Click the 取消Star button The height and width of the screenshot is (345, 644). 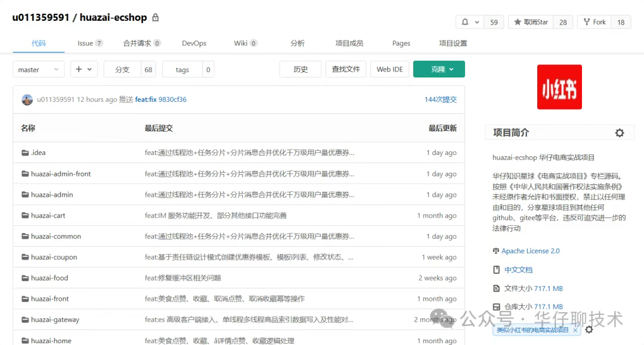click(531, 22)
